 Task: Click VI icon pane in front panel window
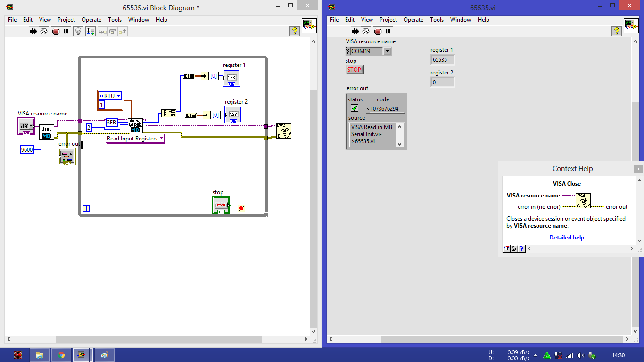coord(631,25)
